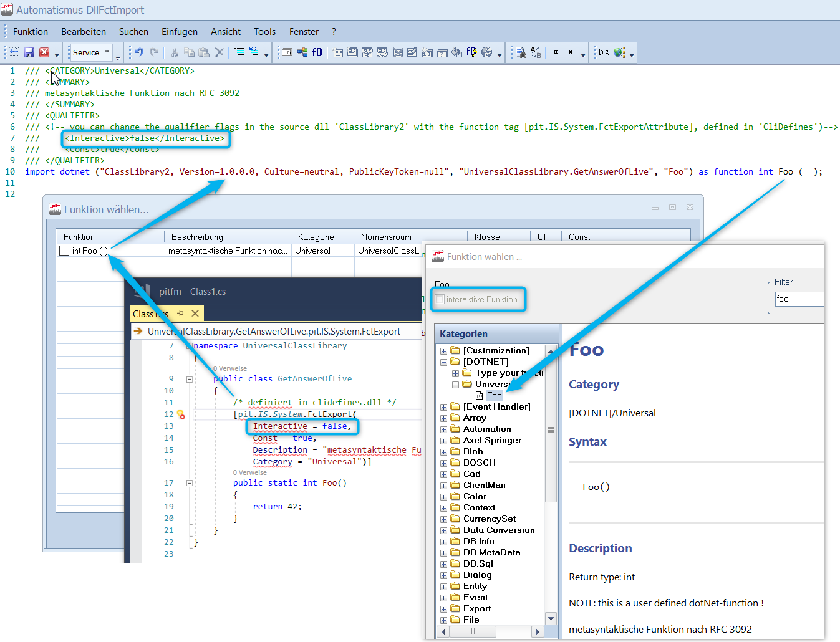The image size is (840, 642).
Task: Open the Suchen menu
Action: coord(133,32)
